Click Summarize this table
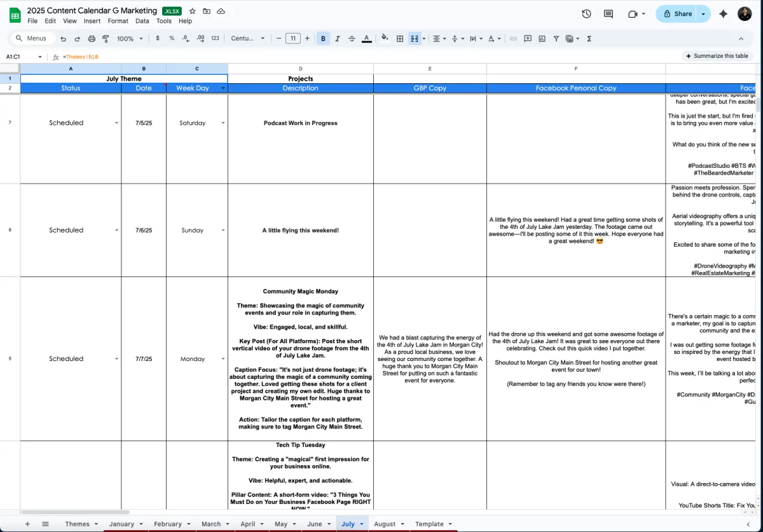763x532 pixels. click(717, 56)
